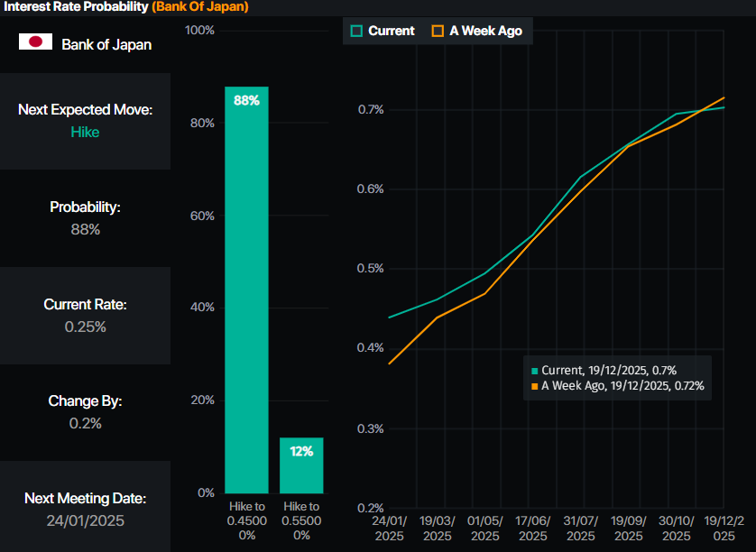Click the chart tooltip for 19/12/2025
Image resolution: width=756 pixels, height=552 pixels.
point(617,378)
